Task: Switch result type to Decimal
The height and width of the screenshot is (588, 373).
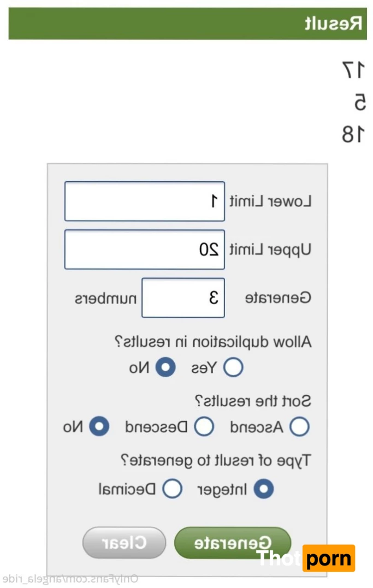Action: (173, 489)
